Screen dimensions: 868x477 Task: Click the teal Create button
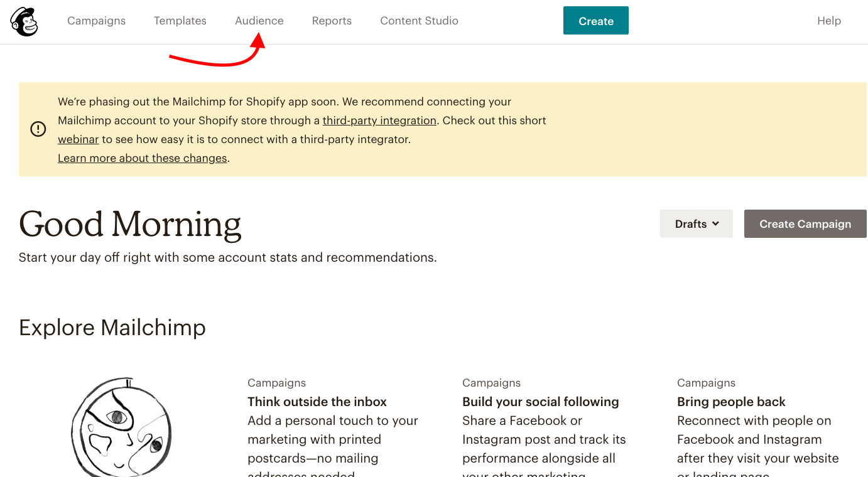point(596,21)
